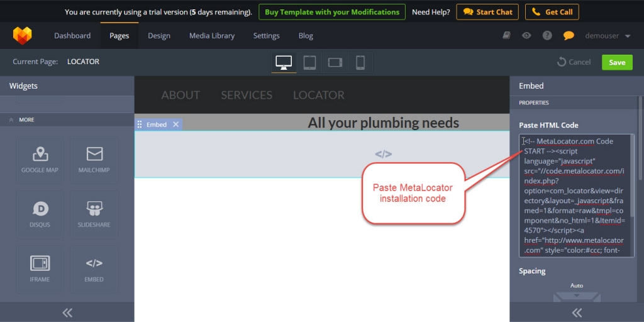Click Buy Template with your Modifications
Screen dimensions: 644x322
point(332,12)
